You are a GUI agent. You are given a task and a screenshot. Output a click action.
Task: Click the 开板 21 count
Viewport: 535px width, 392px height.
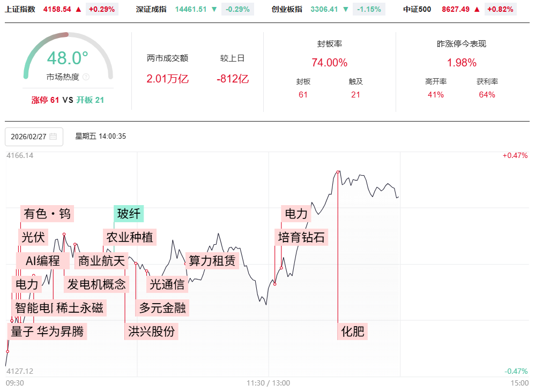click(90, 100)
